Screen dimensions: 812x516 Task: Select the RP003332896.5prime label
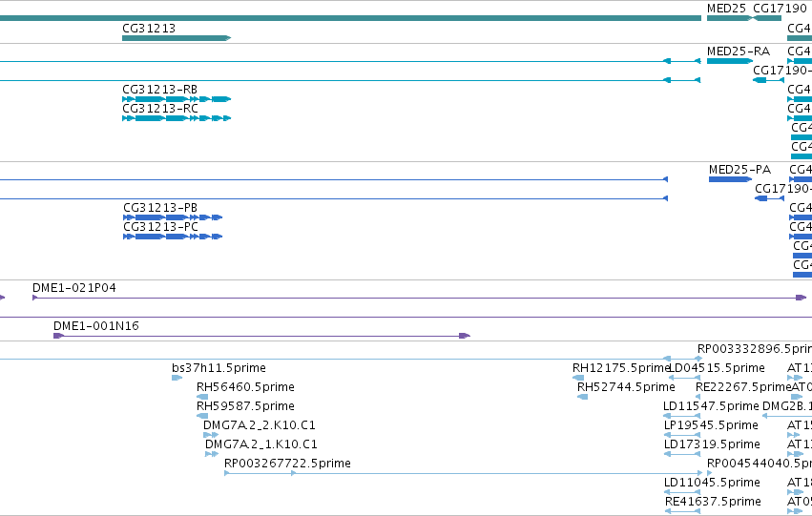[755, 349]
